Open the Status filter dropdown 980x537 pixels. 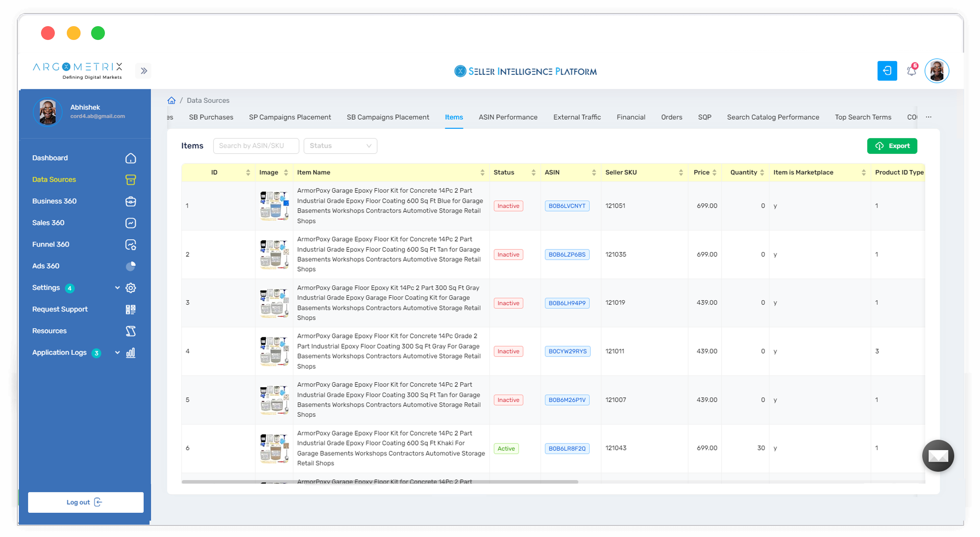[x=340, y=146]
